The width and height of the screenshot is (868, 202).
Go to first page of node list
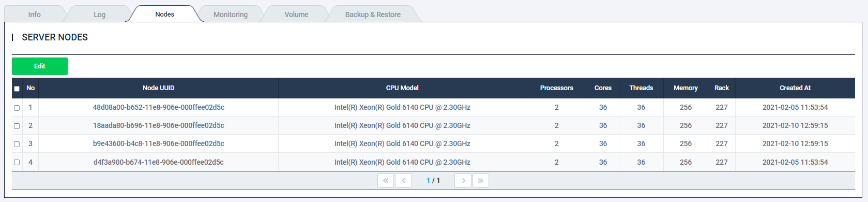386,180
